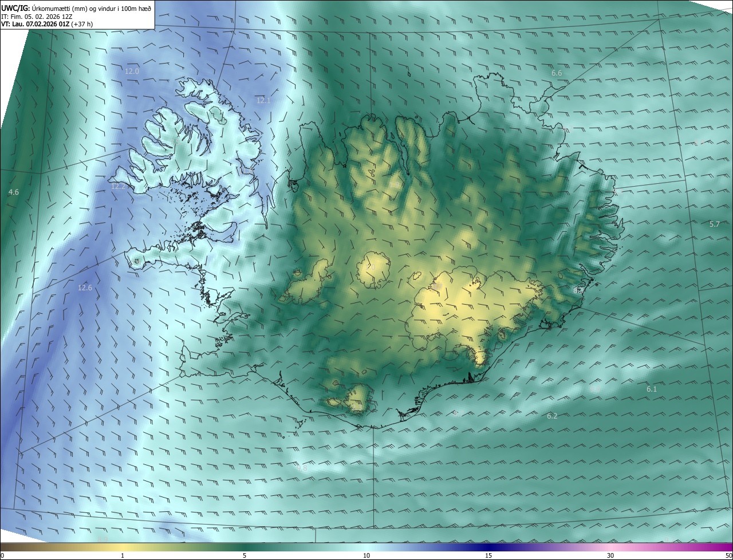The width and height of the screenshot is (733, 560).
Task: Click the '30' tick label on the color scale
Action: 610,556
